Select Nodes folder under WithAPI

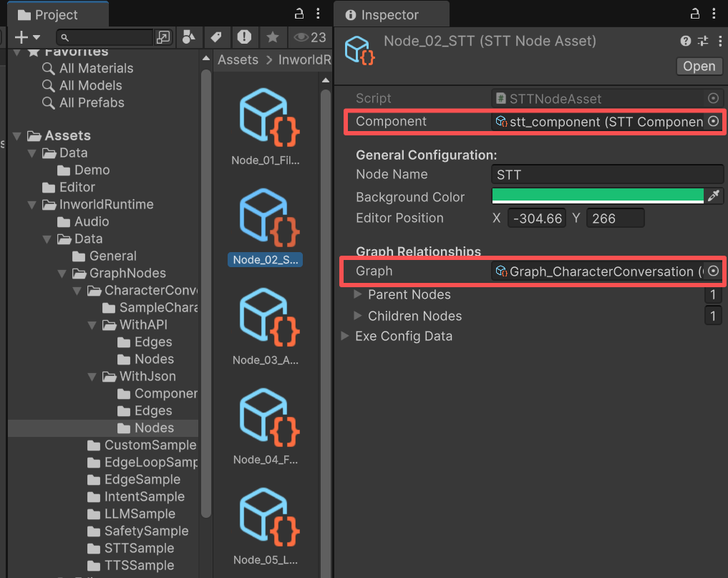(x=145, y=359)
